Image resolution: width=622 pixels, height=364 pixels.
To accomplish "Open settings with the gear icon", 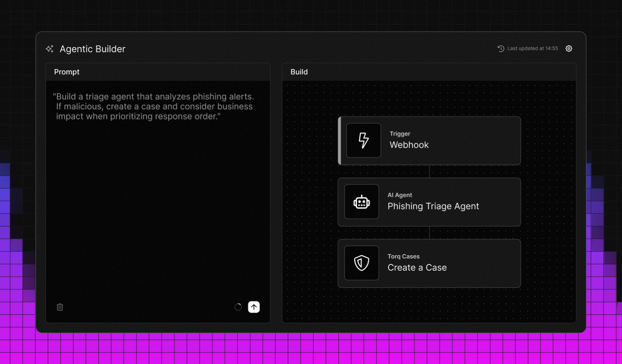I will 569,49.
